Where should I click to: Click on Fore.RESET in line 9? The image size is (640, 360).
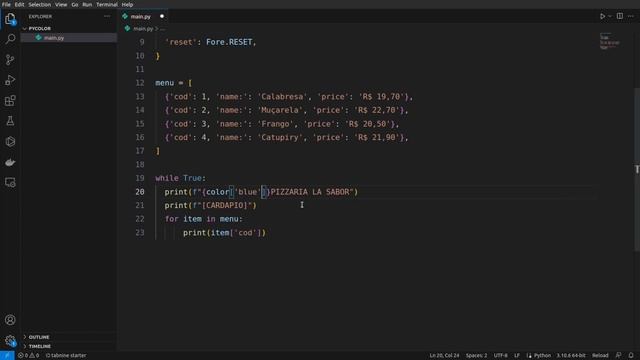[x=229, y=42]
